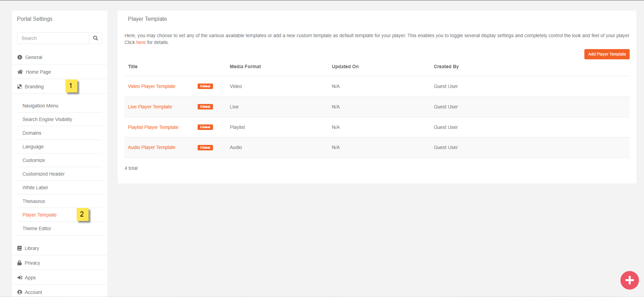This screenshot has width=644, height=297.
Task: Click the Library book icon
Action: (x=19, y=248)
